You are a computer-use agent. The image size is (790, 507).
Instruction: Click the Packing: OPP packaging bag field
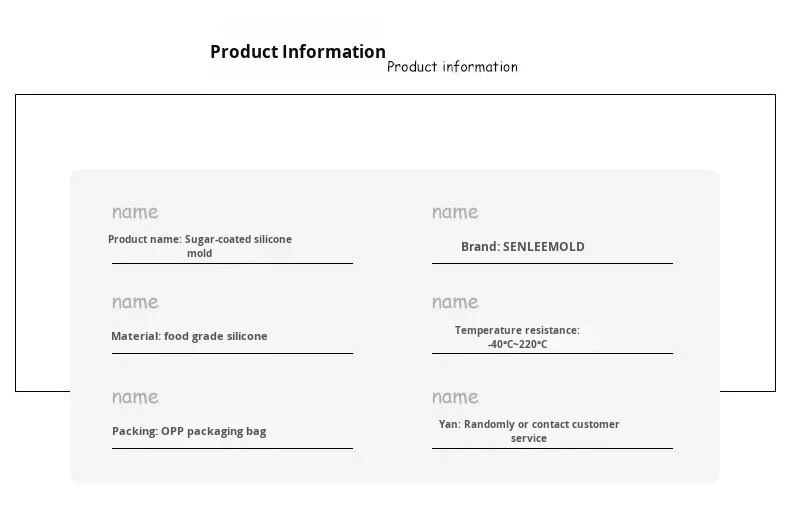(x=189, y=431)
